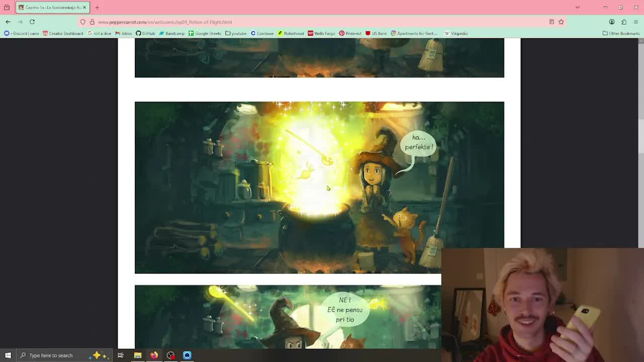The image size is (644, 362).
Task: Open the GitHub bookmark
Action: coord(145,34)
